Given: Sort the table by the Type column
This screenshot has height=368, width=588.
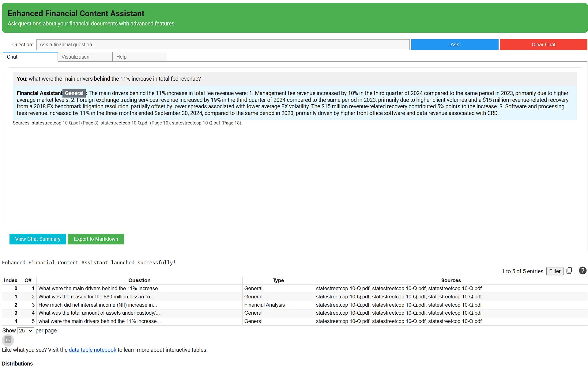Looking at the screenshot, I should click(x=278, y=280).
